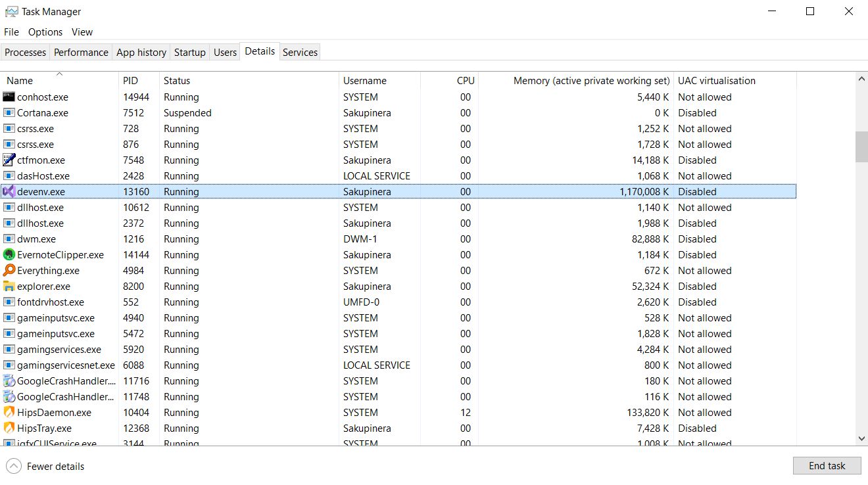Switch to the Performance tab
The width and height of the screenshot is (868, 485).
point(81,53)
